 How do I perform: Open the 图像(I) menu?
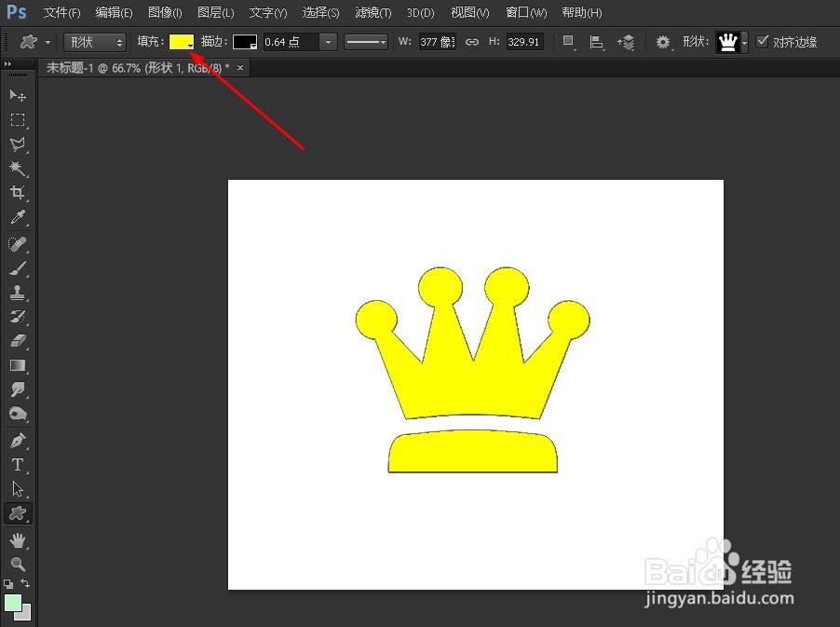click(165, 12)
